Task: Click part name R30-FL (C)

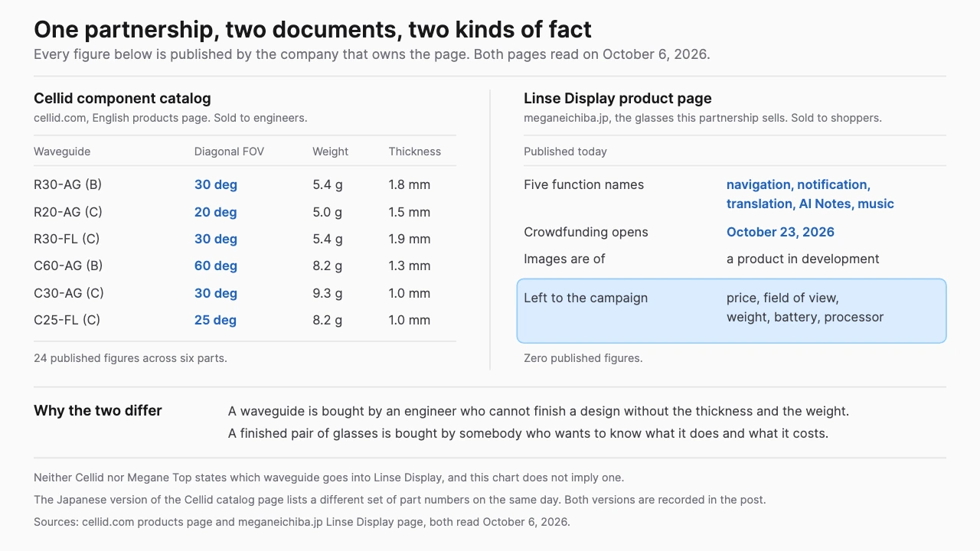Action: [x=67, y=239]
